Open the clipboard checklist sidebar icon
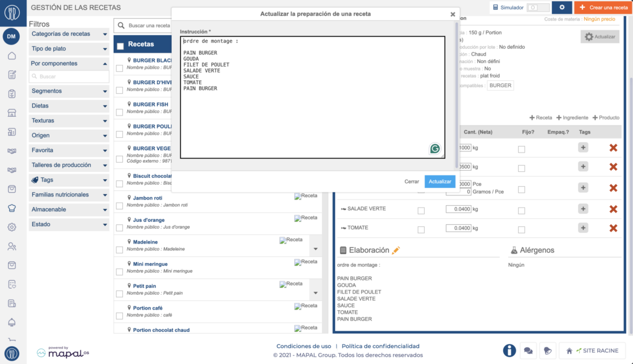The image size is (633, 364). [12, 93]
